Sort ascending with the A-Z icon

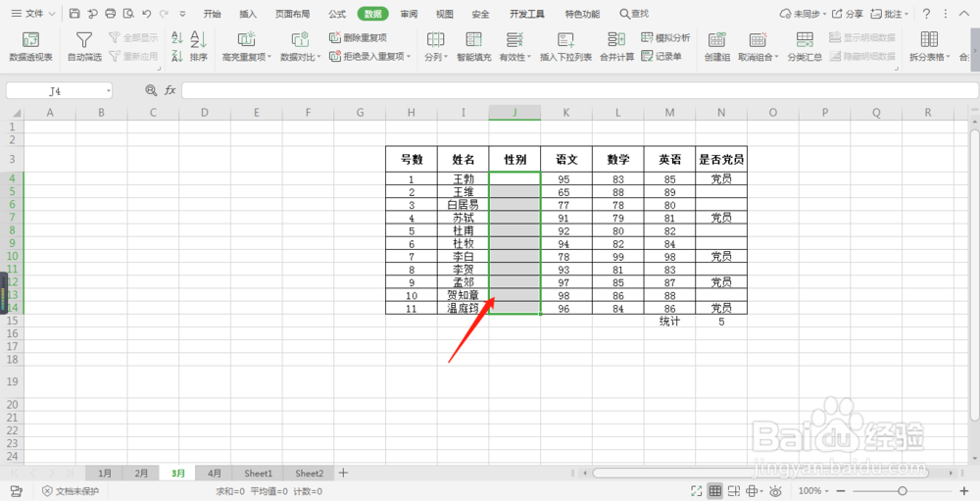coord(176,38)
